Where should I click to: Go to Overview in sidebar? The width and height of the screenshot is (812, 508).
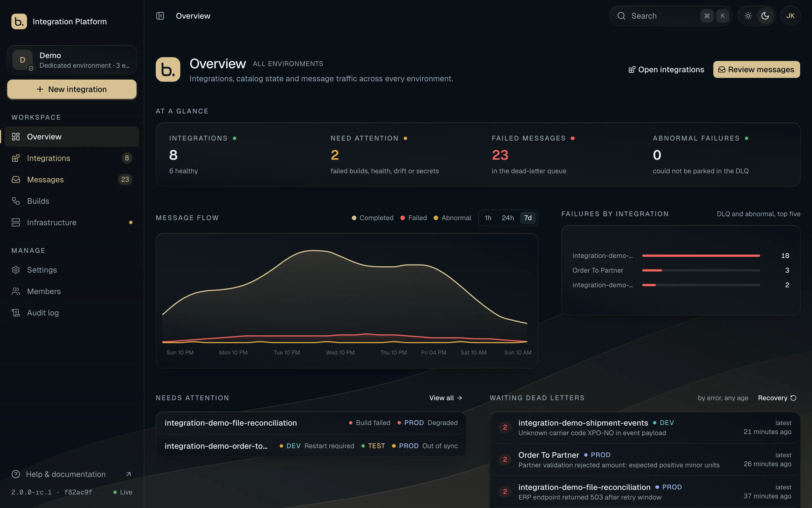(72, 137)
